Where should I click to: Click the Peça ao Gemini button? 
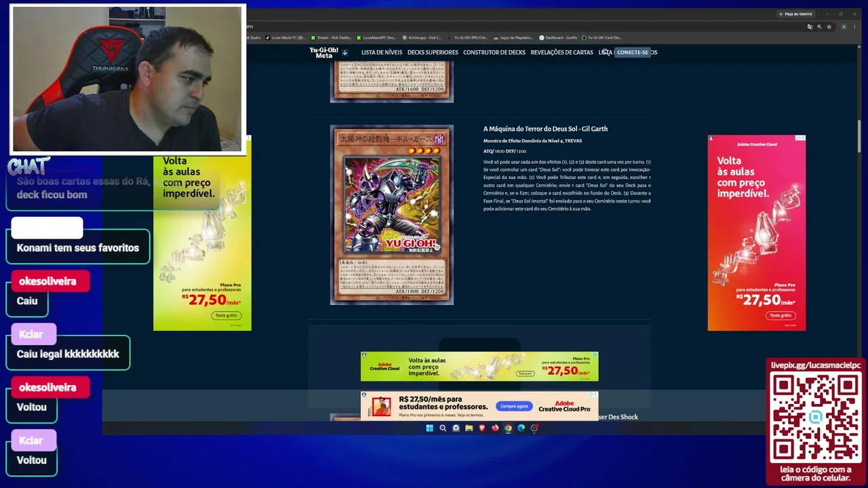coord(795,14)
